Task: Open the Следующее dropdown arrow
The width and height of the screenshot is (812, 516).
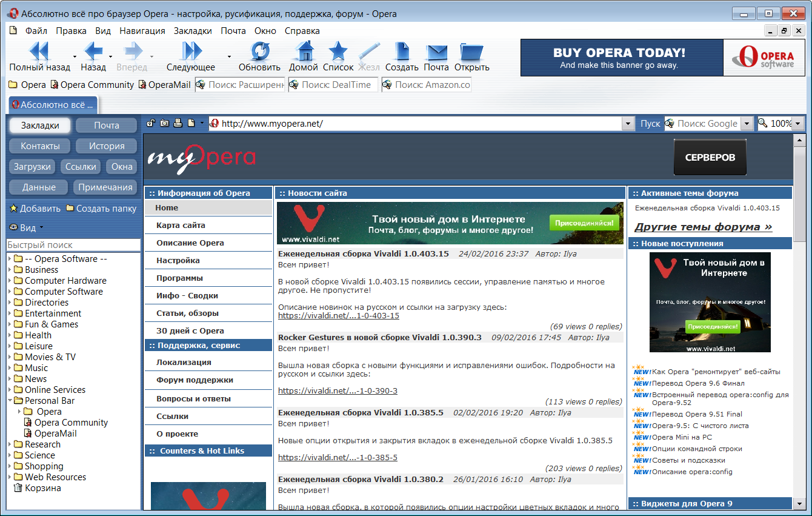Action: coord(229,56)
